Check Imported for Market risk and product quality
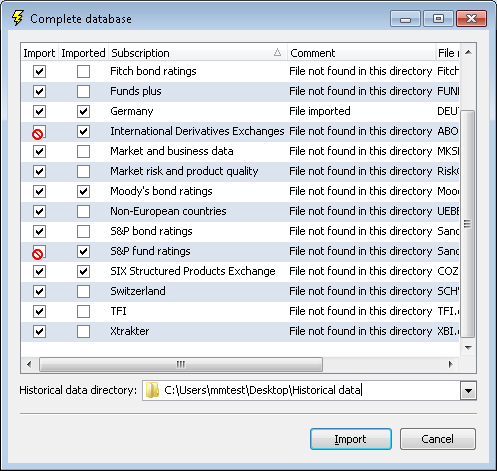 click(83, 171)
